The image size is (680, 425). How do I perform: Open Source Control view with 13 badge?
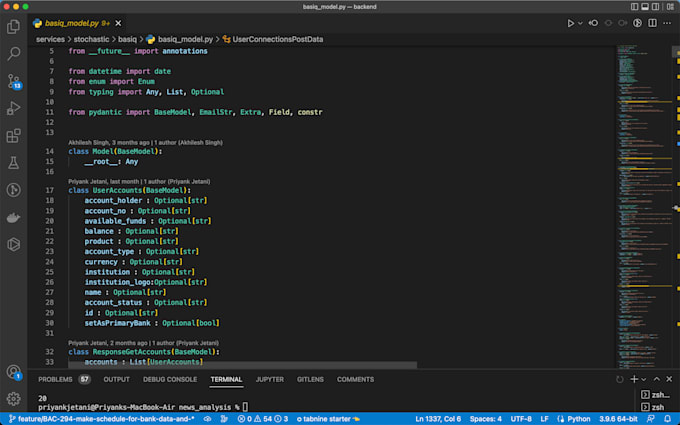pyautogui.click(x=13, y=81)
